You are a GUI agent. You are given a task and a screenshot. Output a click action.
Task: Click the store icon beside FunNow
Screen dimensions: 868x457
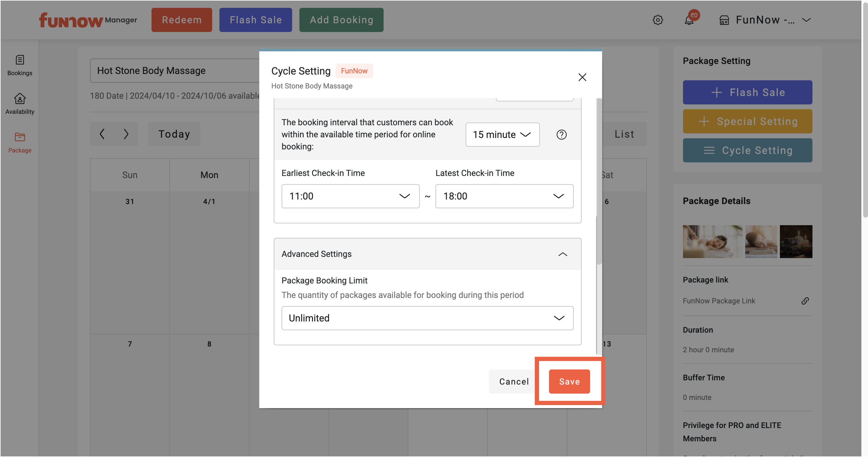[x=724, y=20]
